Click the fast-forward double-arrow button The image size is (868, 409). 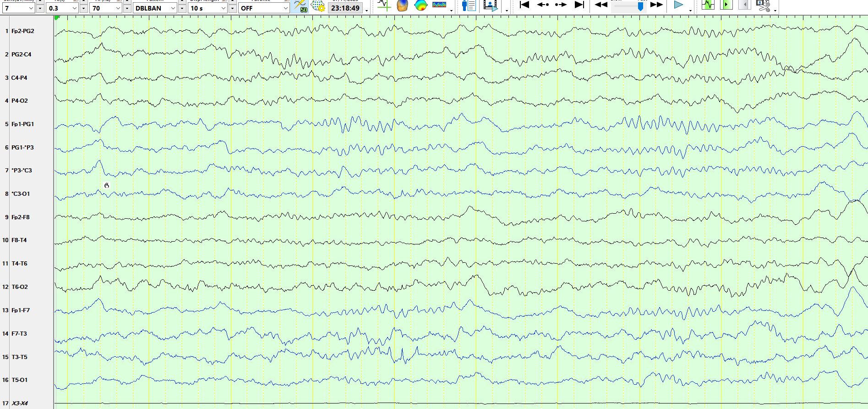click(657, 5)
